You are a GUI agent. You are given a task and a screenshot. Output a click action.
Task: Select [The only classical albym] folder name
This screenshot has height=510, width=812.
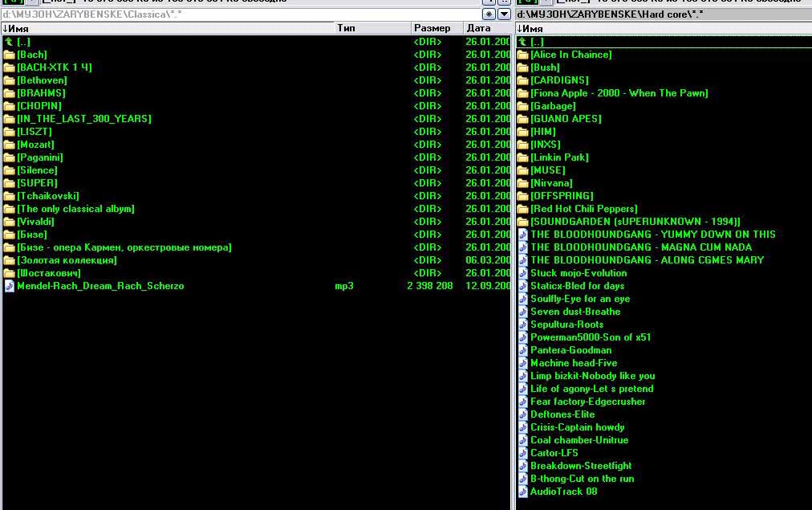(75, 209)
